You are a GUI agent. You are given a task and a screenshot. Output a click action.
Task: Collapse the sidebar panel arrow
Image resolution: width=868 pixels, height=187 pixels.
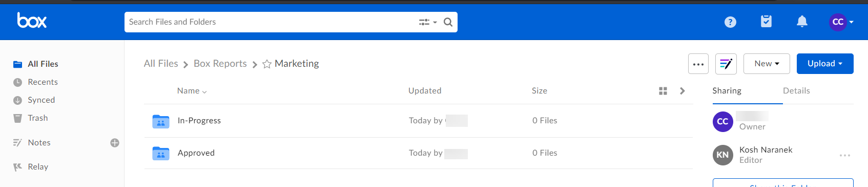pyautogui.click(x=682, y=91)
